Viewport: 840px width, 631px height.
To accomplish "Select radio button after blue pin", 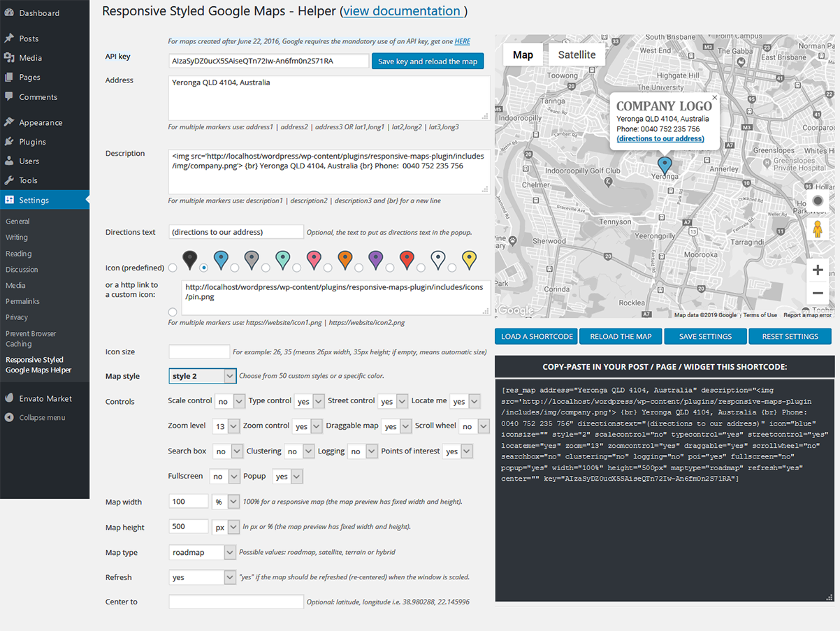I will 234,268.
